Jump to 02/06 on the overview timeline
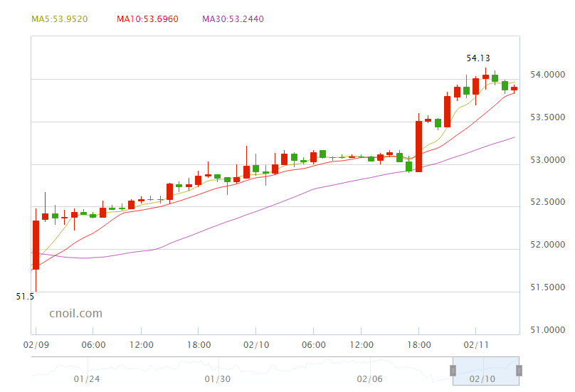Viewport: 575px width, 392px height. pos(370,379)
